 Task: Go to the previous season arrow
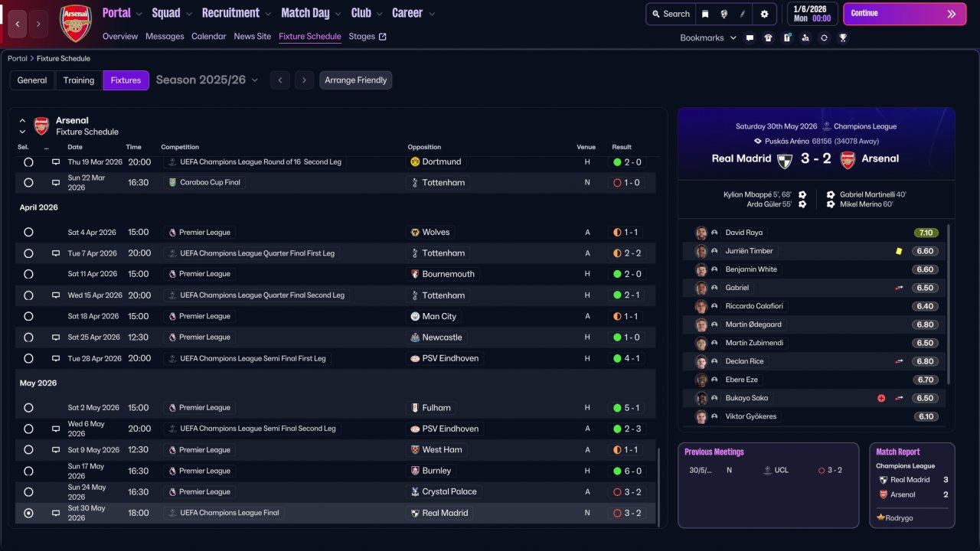coord(280,80)
